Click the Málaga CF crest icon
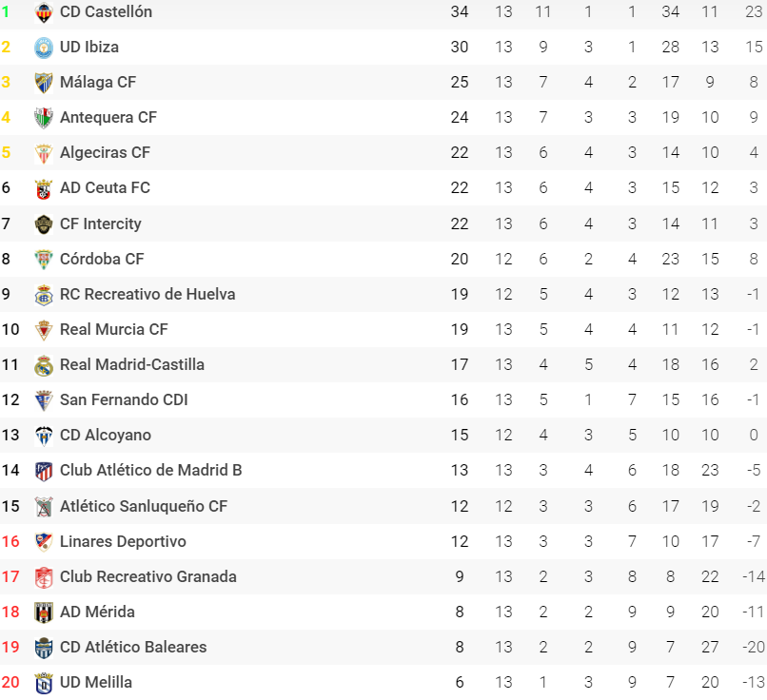The width and height of the screenshot is (767, 700). (44, 83)
